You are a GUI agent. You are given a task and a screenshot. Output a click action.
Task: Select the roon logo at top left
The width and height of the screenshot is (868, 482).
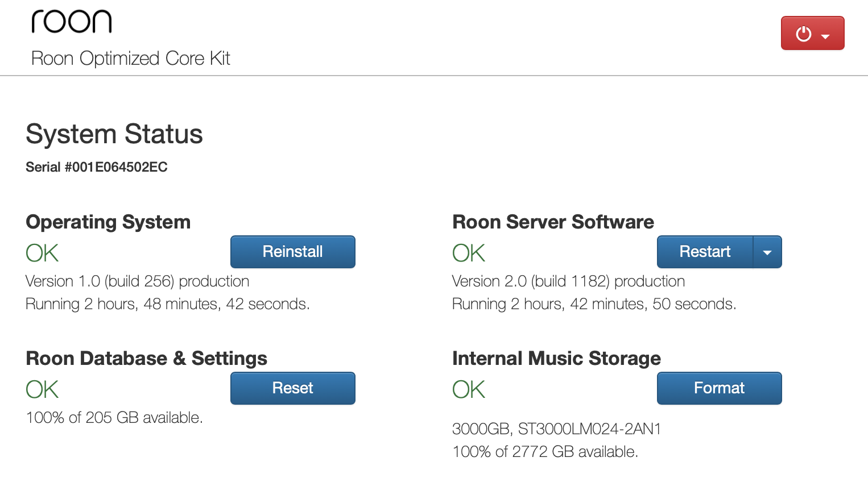(x=72, y=23)
